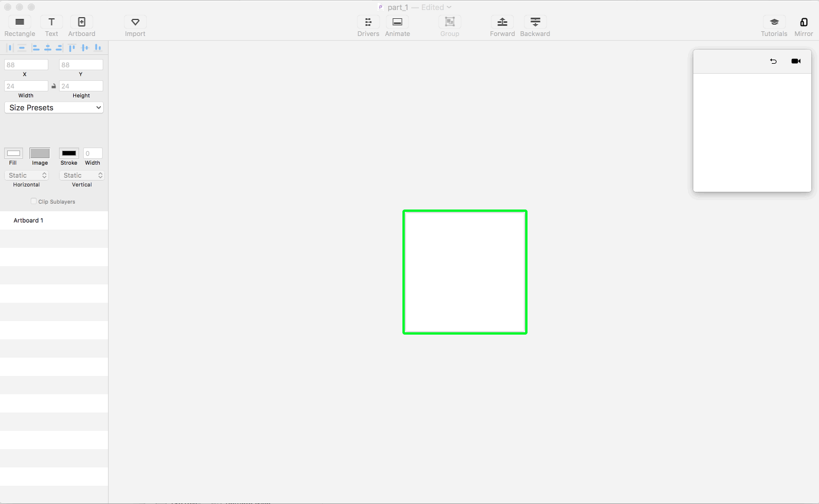Start recording in the preview window
The image size is (819, 504).
[x=796, y=61]
